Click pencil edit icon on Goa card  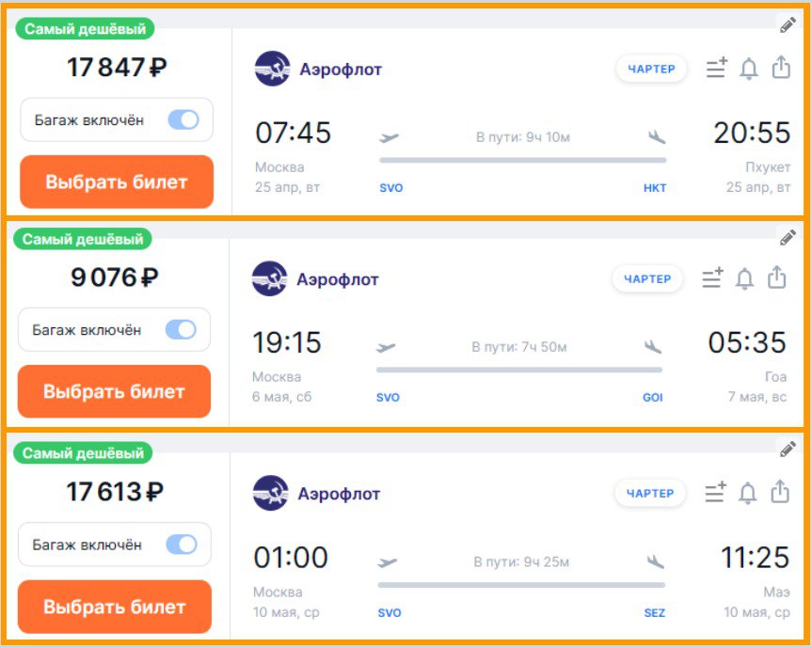(x=788, y=238)
